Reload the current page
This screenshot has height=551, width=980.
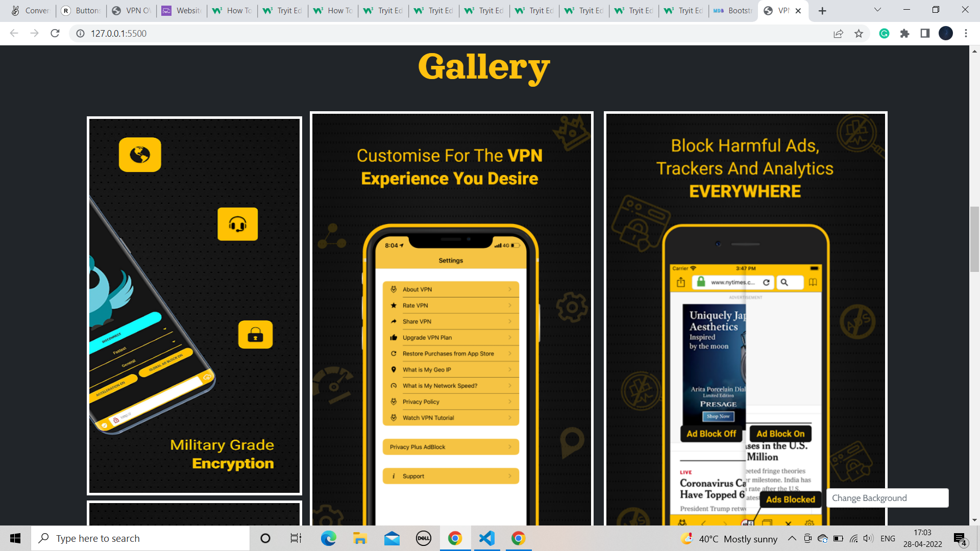click(55, 34)
